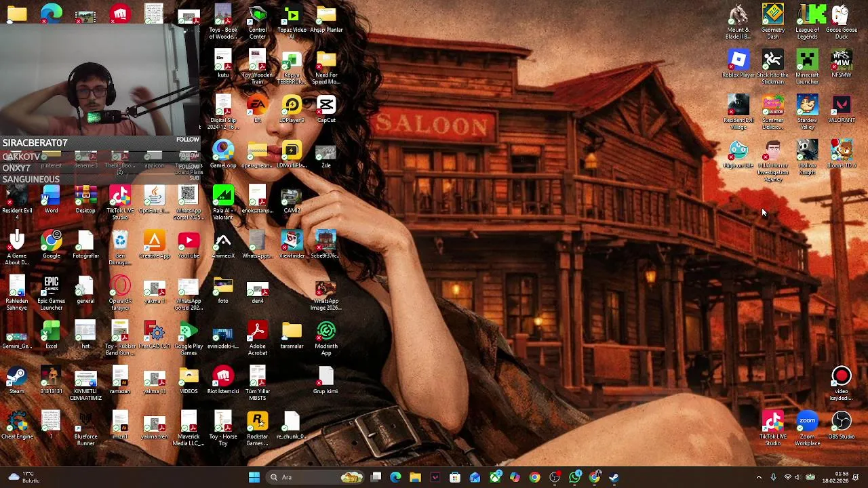Select the Excel desktop shortcut
The image size is (868, 488).
click(51, 335)
